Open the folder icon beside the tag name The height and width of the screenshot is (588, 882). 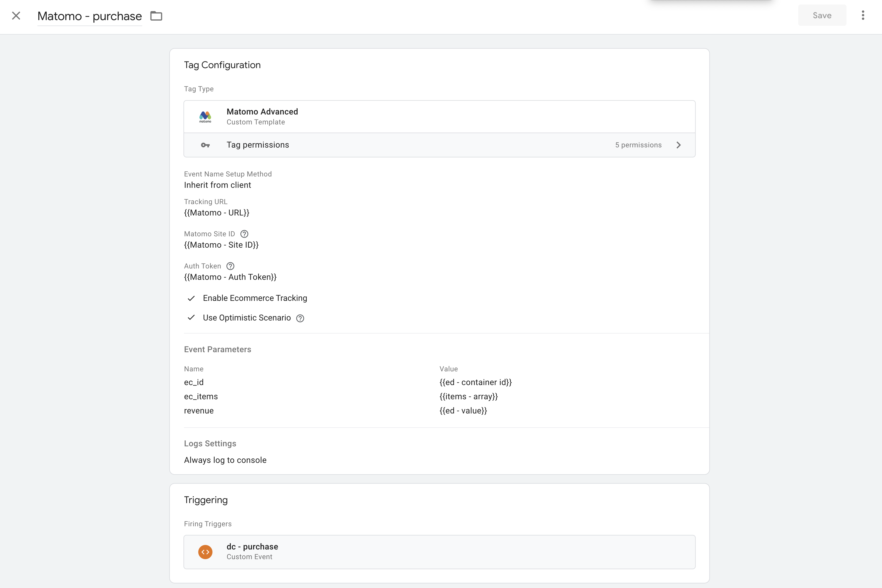pyautogui.click(x=156, y=16)
